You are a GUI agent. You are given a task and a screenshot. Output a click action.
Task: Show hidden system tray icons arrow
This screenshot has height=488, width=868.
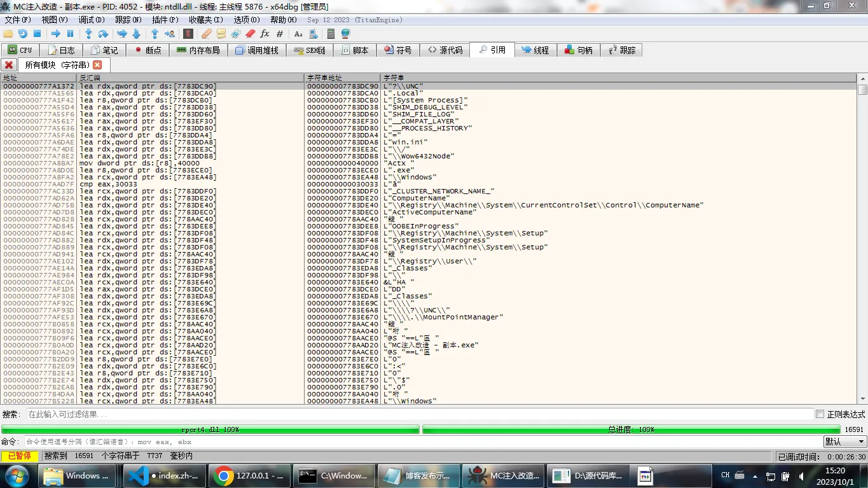click(x=754, y=476)
